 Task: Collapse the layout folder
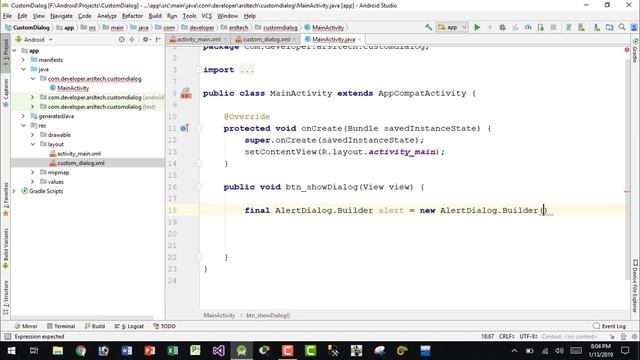tap(33, 144)
